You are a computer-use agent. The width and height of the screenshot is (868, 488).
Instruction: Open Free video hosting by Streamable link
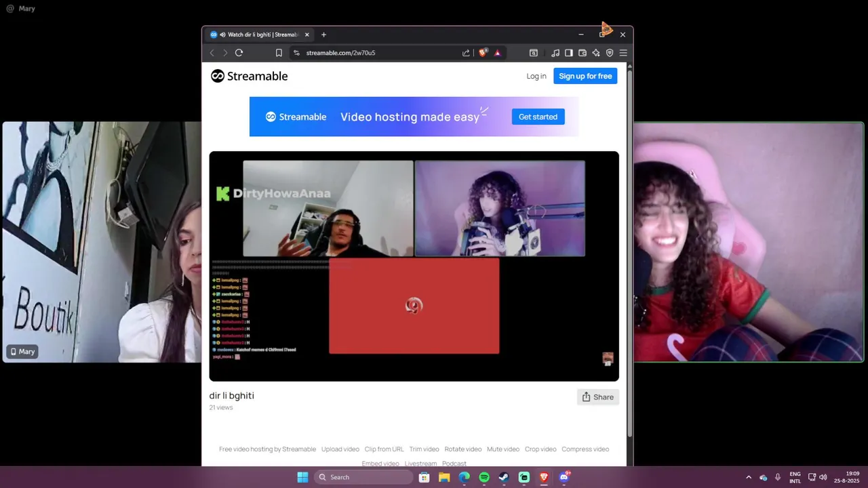point(267,449)
